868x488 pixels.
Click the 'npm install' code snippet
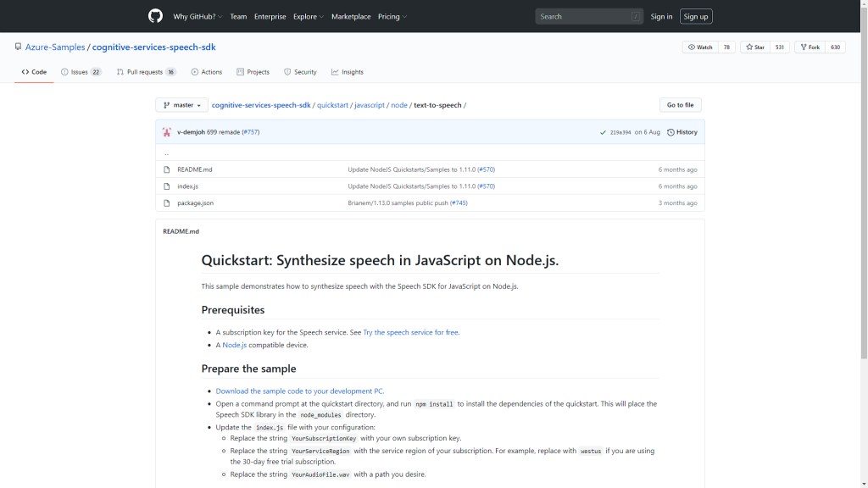[434, 404]
